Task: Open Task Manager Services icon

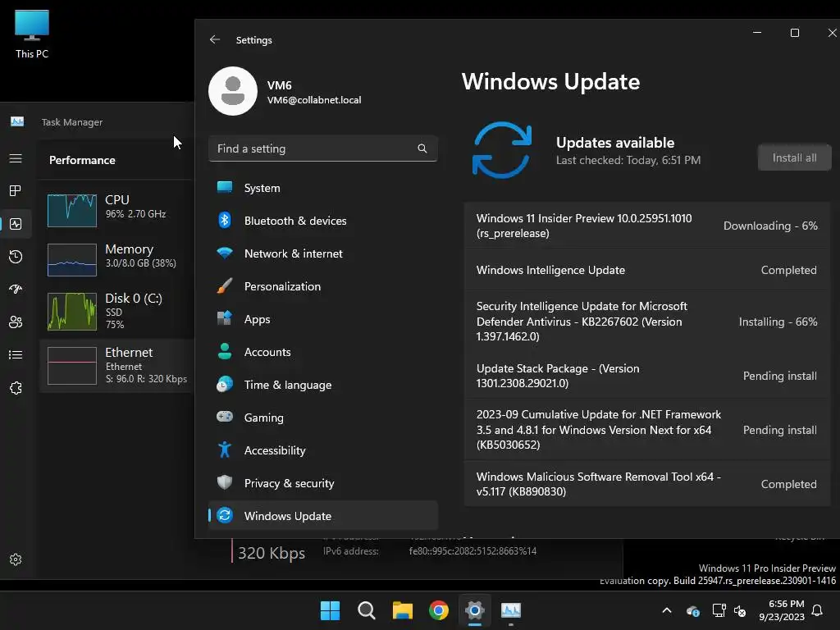Action: [16, 388]
